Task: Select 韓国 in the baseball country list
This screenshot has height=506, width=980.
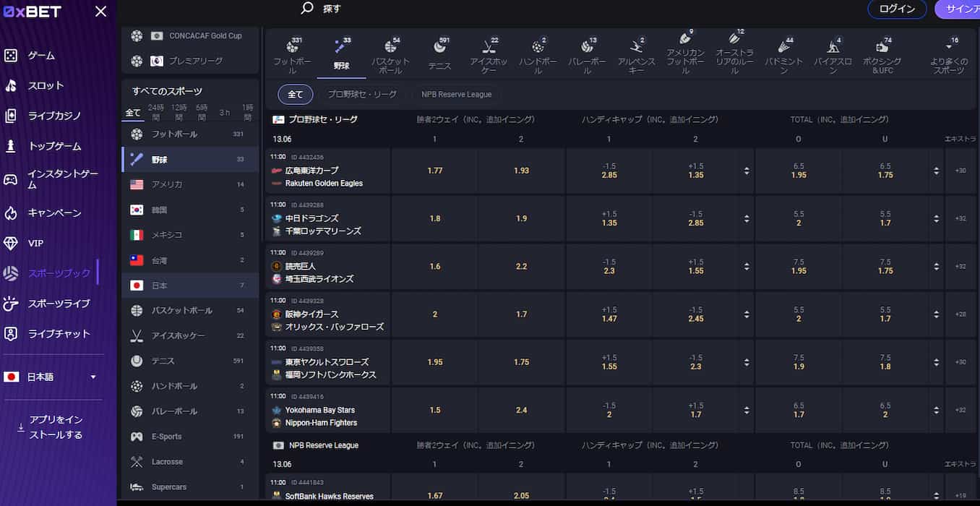Action: pyautogui.click(x=190, y=210)
